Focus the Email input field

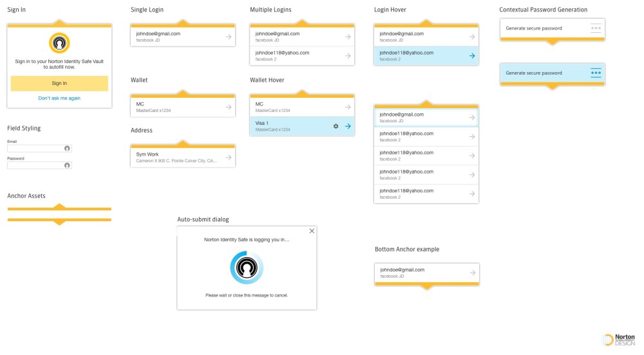(x=35, y=149)
